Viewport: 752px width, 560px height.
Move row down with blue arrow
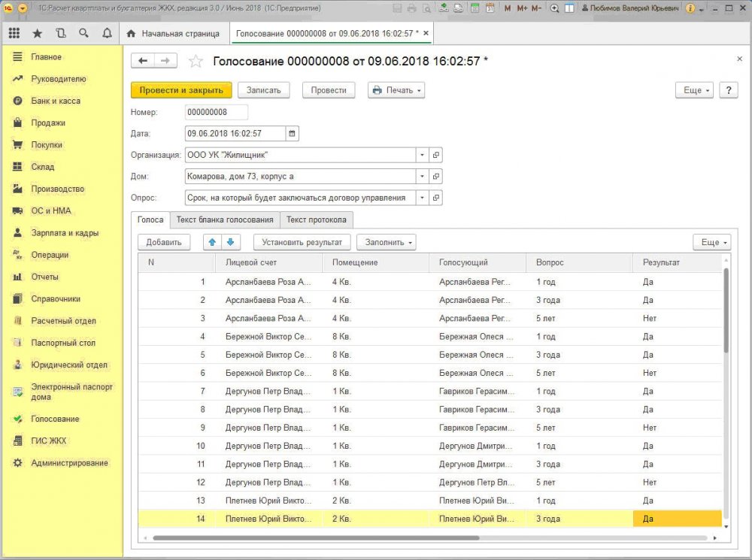click(231, 242)
